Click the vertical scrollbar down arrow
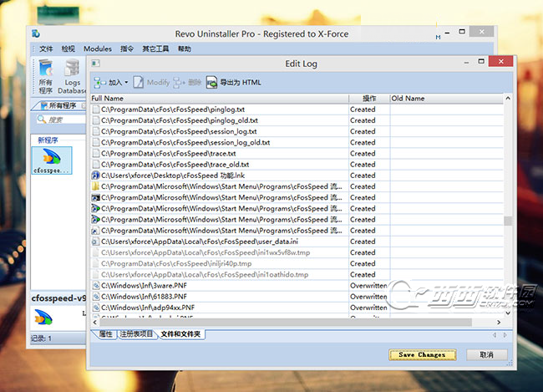543x392 pixels. tap(508, 313)
